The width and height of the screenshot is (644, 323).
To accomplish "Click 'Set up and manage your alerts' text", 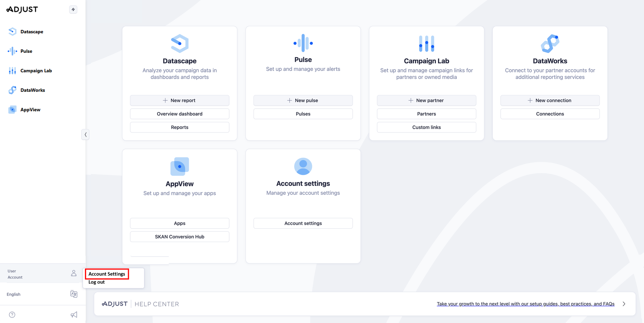I will [x=303, y=69].
